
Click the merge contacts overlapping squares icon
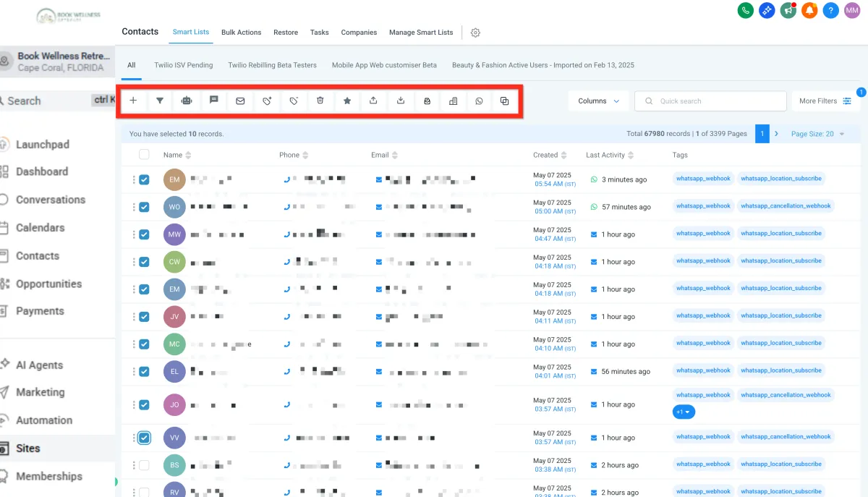tap(505, 101)
